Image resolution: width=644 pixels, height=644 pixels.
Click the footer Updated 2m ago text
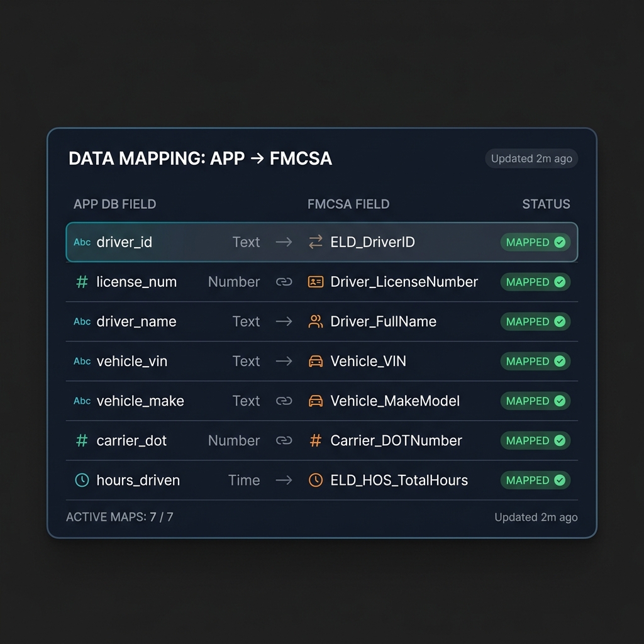pyautogui.click(x=536, y=517)
